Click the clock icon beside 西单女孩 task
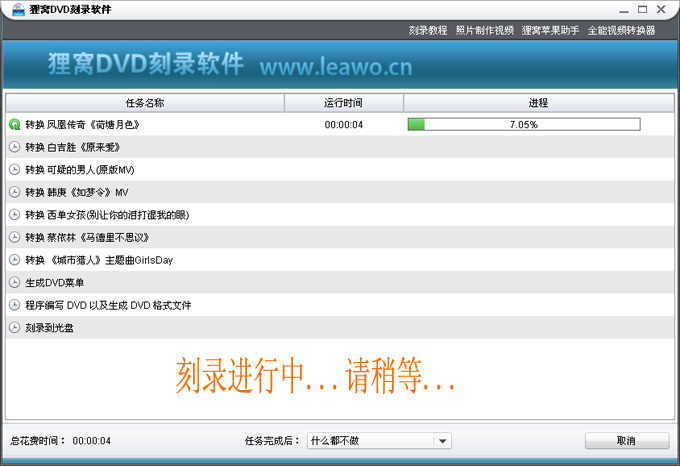 pos(14,215)
